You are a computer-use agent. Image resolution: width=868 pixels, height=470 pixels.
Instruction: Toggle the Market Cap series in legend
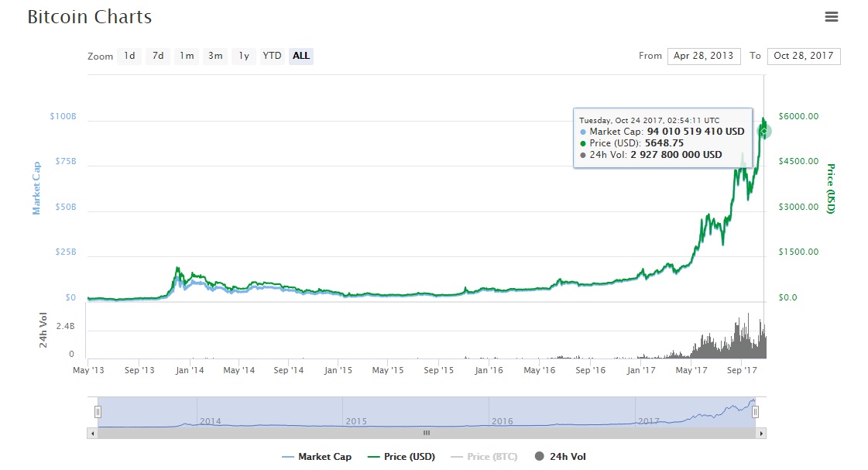pos(317,457)
